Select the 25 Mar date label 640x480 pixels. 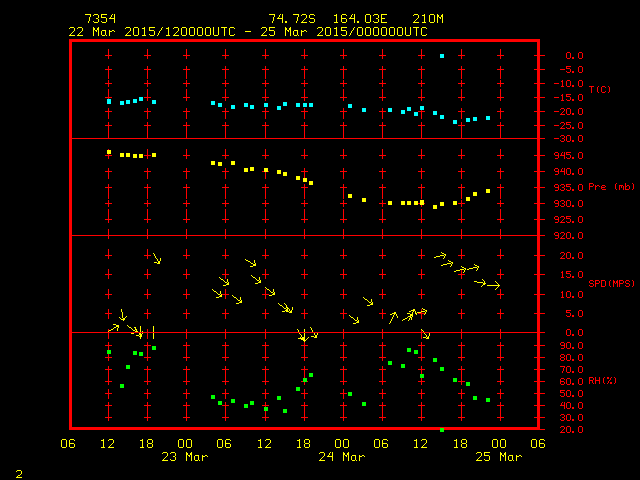tap(498, 457)
